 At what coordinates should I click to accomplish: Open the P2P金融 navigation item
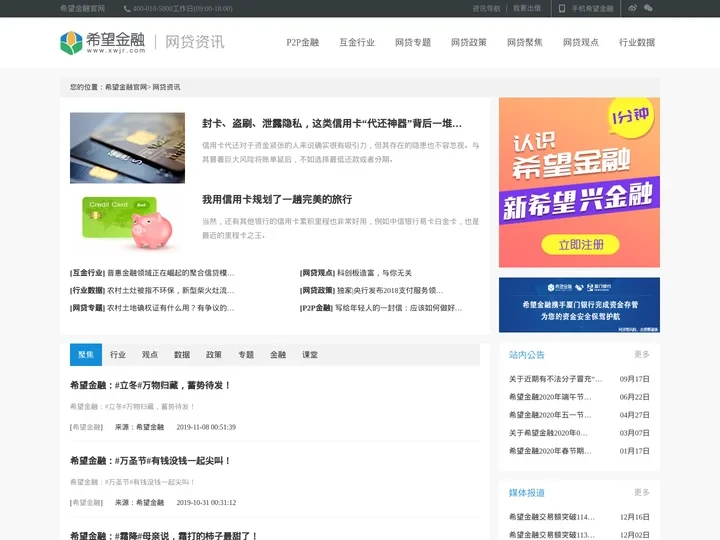point(303,42)
